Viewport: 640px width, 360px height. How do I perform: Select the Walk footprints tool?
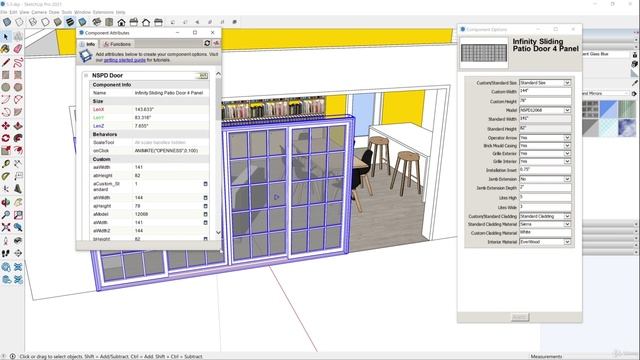[x=6, y=253]
